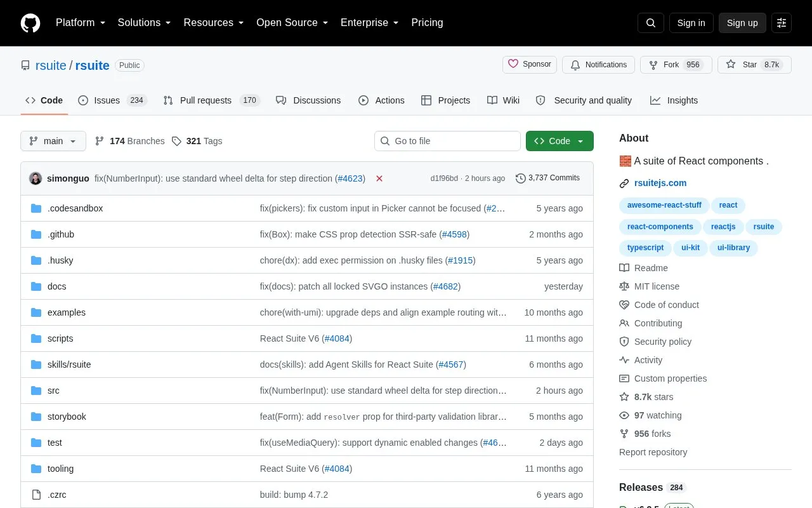The image size is (812, 508).
Task: Open the 321 Tags link
Action: coord(197,141)
